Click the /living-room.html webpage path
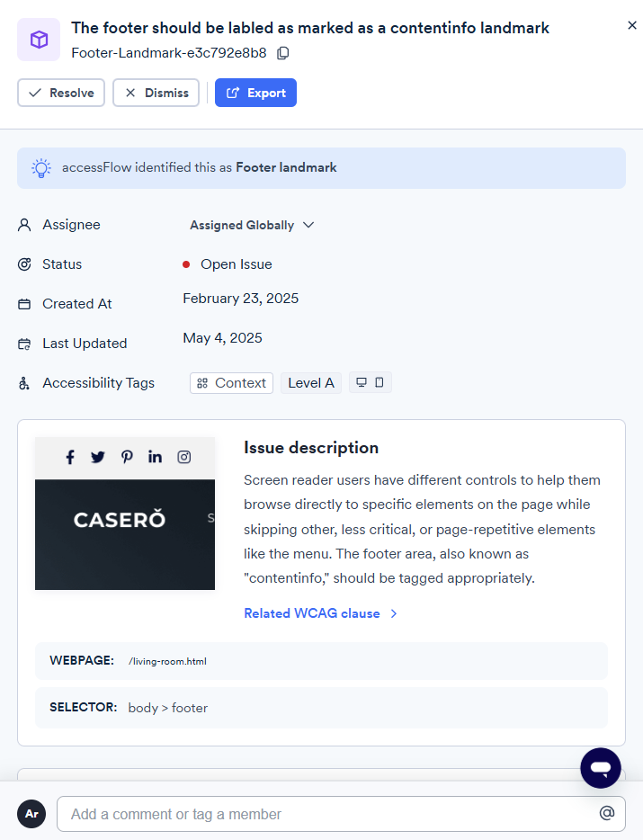Screen dimensions: 643x840 (x=167, y=661)
